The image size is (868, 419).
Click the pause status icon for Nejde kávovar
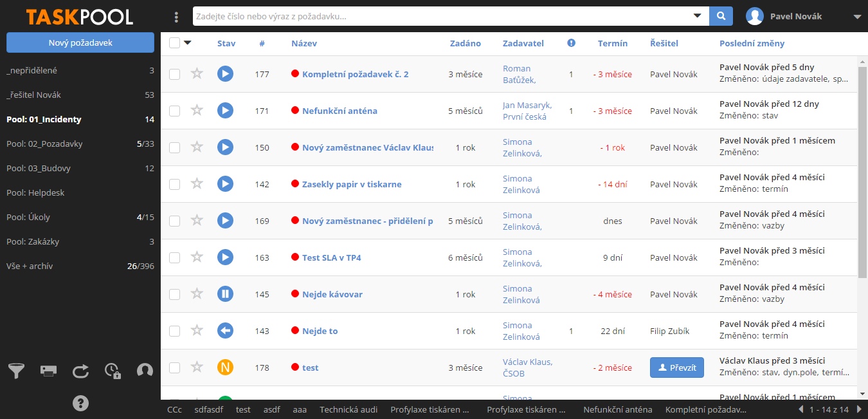225,294
